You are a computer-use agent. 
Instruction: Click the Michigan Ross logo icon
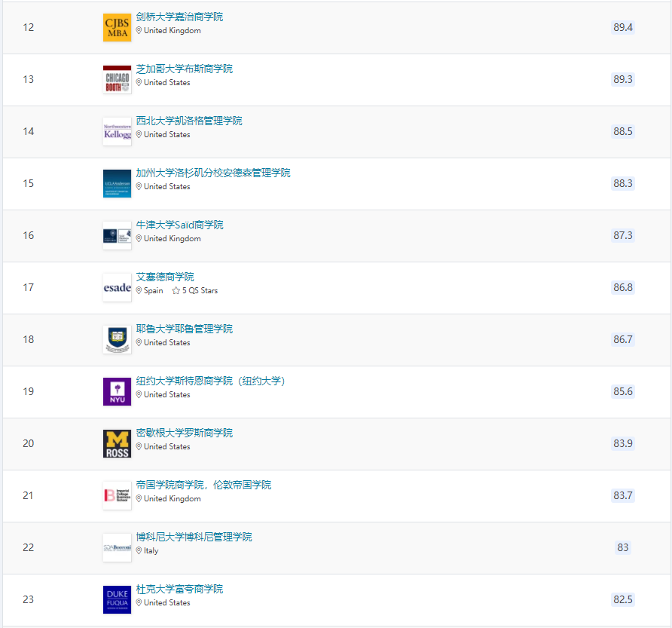[x=117, y=444]
